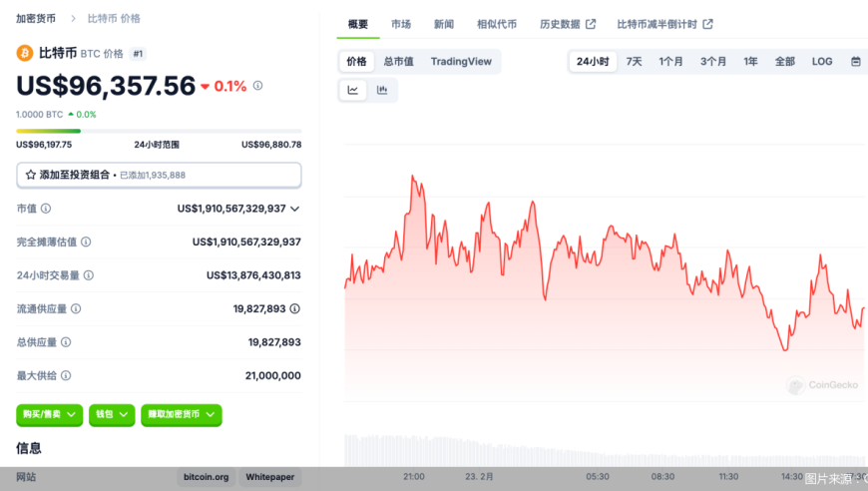Click info icon next to 24小时交易量
This screenshot has width=868, height=491.
pyautogui.click(x=89, y=275)
